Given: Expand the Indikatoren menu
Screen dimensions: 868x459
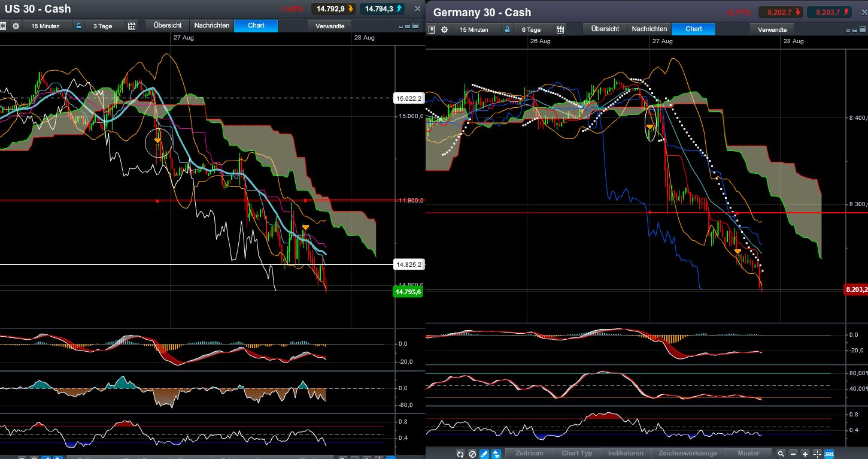Looking at the screenshot, I should (x=626, y=454).
